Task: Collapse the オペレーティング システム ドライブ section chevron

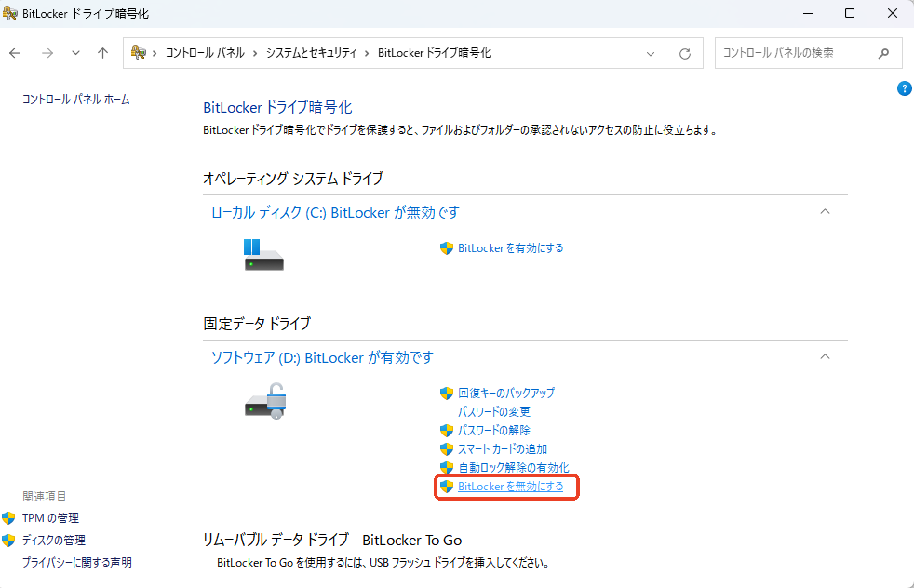Action: click(x=825, y=212)
